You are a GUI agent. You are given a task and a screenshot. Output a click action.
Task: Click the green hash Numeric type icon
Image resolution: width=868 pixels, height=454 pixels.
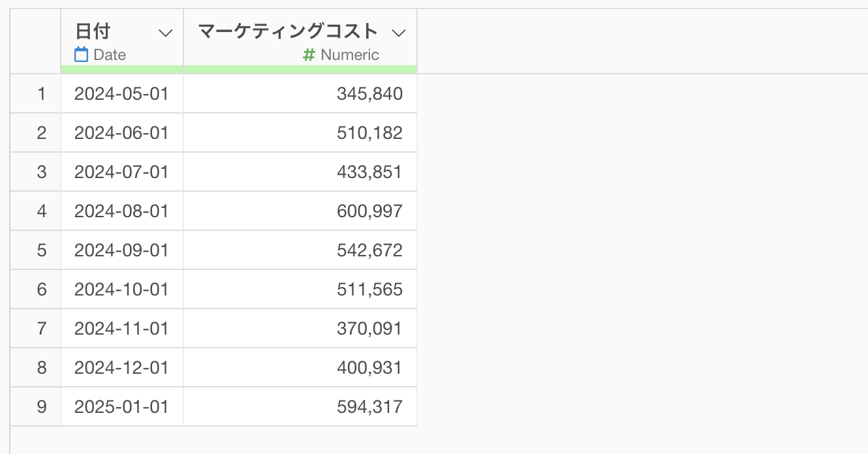click(309, 55)
